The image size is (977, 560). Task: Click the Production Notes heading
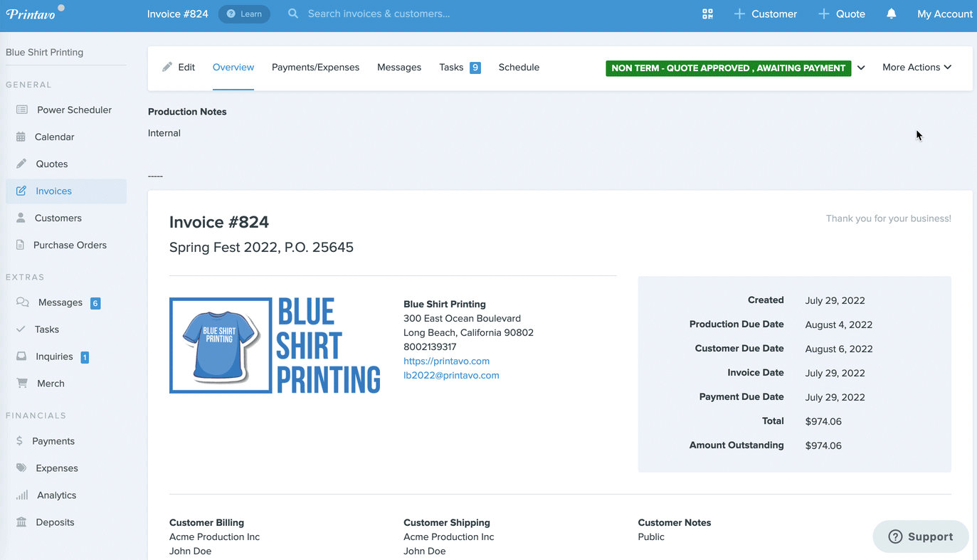[x=187, y=112]
